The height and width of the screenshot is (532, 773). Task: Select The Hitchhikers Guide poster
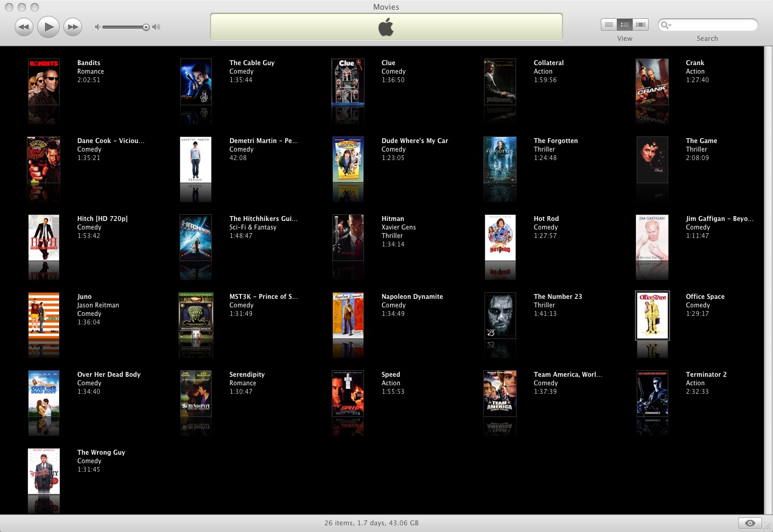196,238
